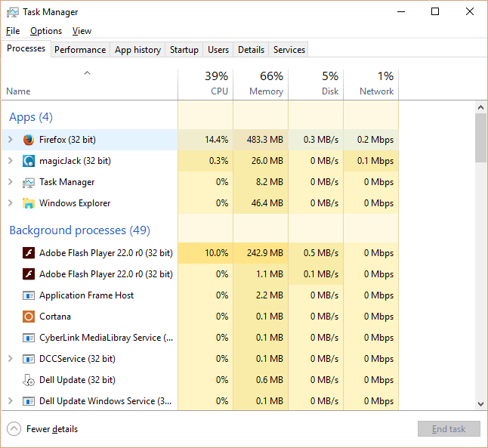Screen dimensions: 488x448
Task: Expand the Task Manager app entry
Action: click(11, 182)
